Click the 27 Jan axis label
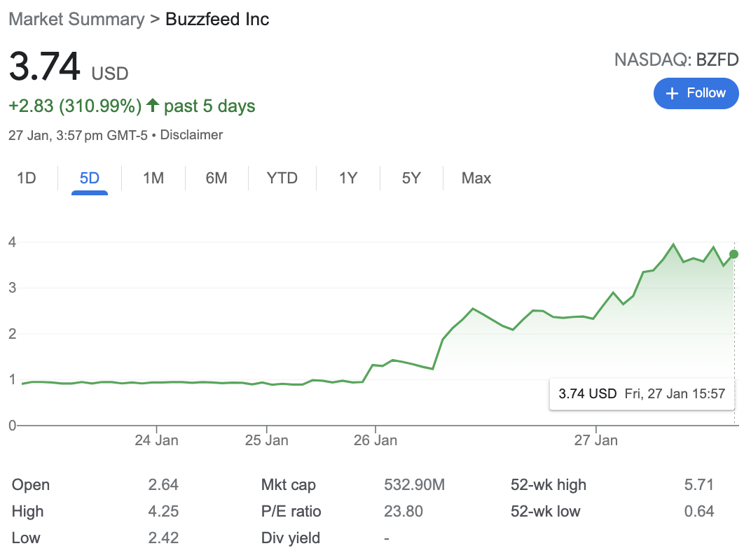 596,440
